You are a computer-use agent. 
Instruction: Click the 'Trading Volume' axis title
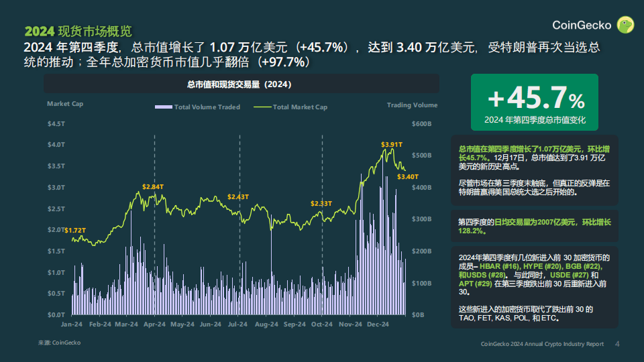(x=412, y=105)
